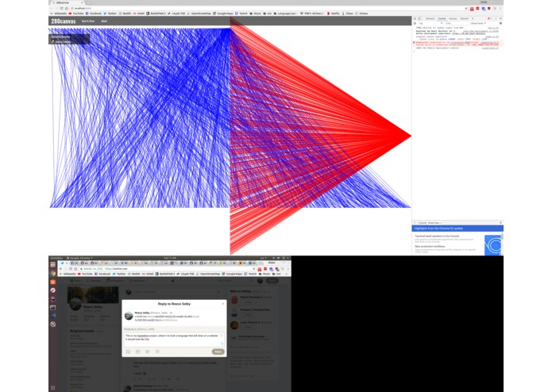Switch to the Elements tab in DevTools
This screenshot has height=392, width=552.
pos(430,18)
